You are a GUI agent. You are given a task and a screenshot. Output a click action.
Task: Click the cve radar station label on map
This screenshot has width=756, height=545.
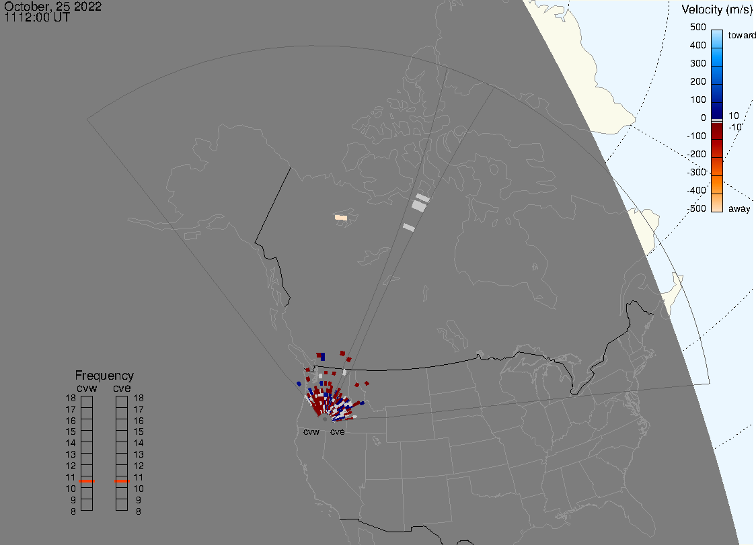click(337, 432)
